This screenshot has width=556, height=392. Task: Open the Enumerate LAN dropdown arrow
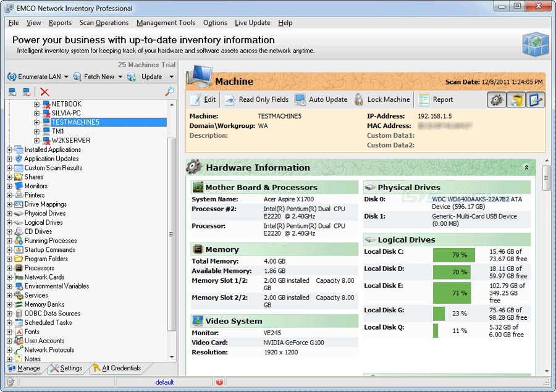67,77
